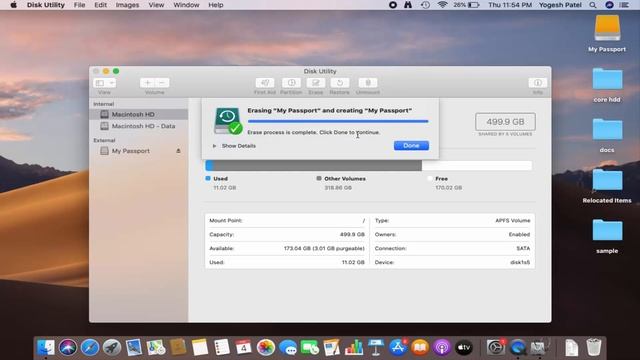The width and height of the screenshot is (640, 360).
Task: Click the disk1s5 device value
Action: click(x=520, y=262)
